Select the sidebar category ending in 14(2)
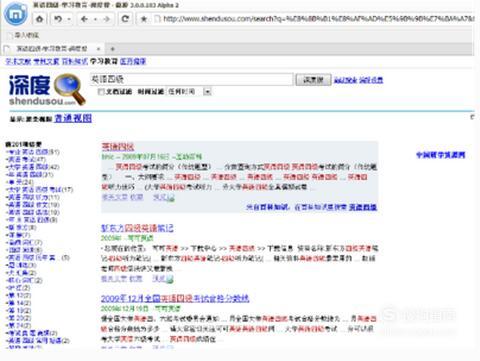Screen dimensions: 480x361 (19, 303)
